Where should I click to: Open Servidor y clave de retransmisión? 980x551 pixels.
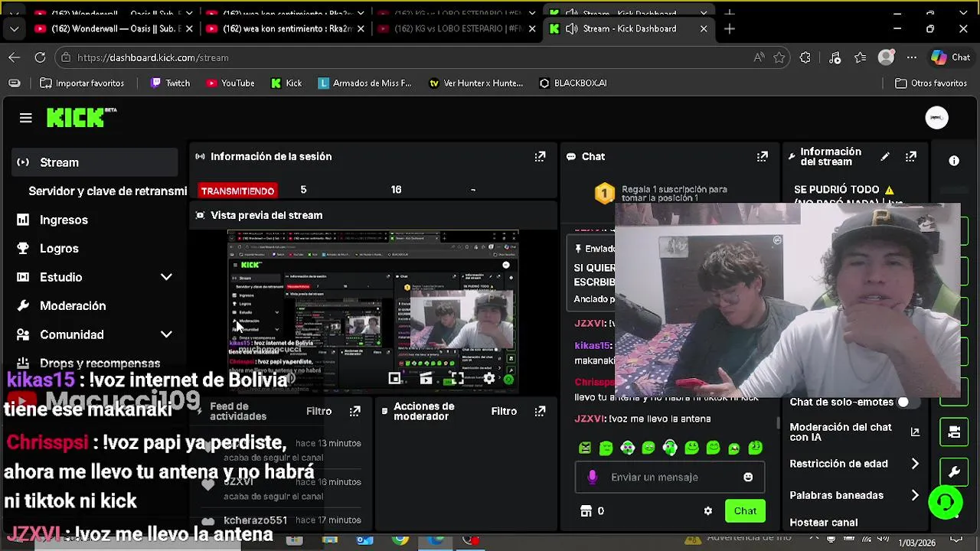point(107,191)
